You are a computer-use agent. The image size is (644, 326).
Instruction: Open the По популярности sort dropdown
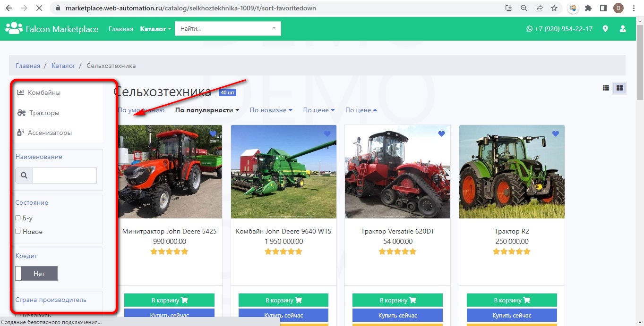pyautogui.click(x=207, y=110)
